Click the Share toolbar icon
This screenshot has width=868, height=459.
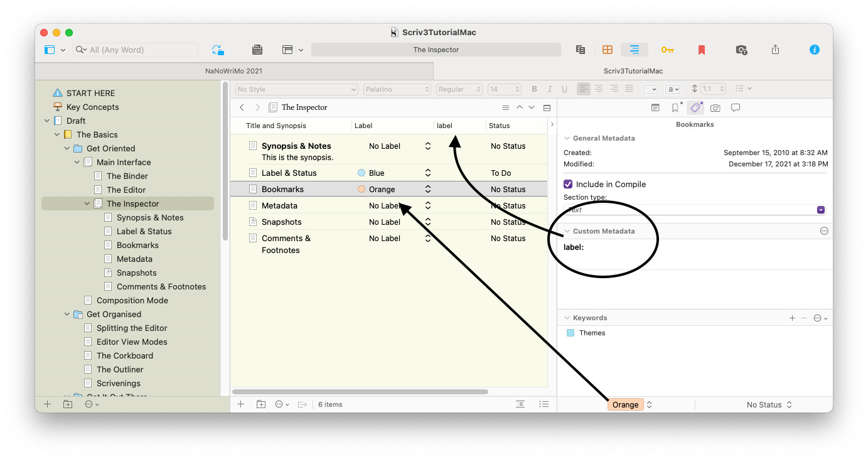point(776,50)
